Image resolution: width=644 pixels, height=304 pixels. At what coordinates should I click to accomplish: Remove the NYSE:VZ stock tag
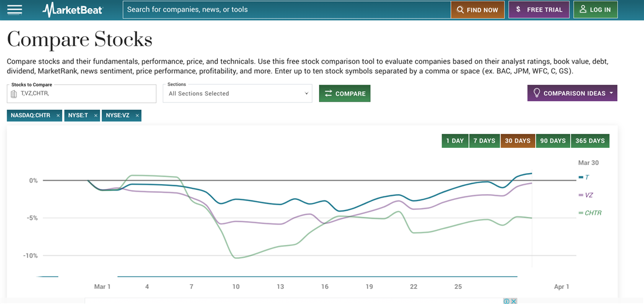pos(137,116)
